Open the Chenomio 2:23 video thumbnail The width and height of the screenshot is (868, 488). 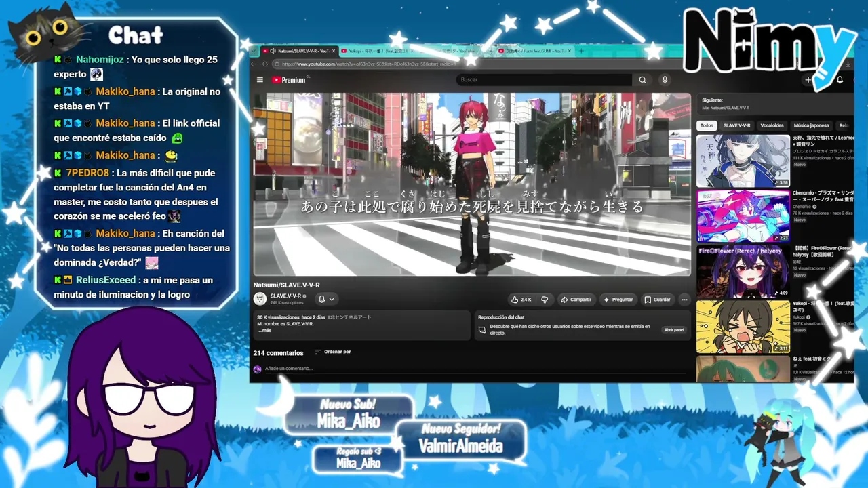pos(743,216)
